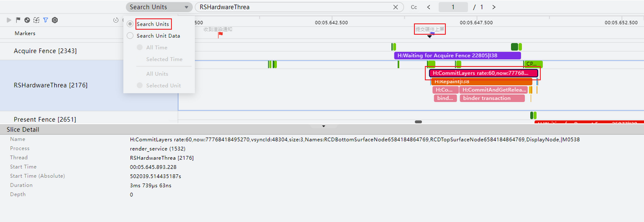Image resolution: width=644 pixels, height=222 pixels.
Task: Click the filter funnel icon
Action: coord(45,20)
